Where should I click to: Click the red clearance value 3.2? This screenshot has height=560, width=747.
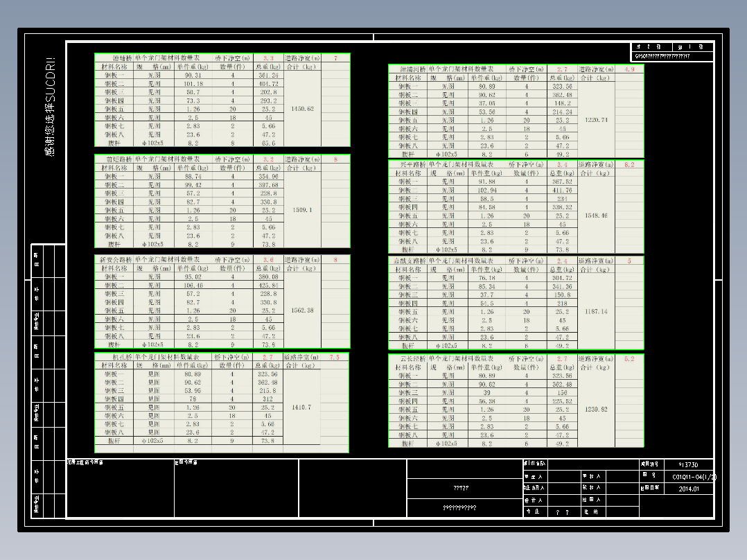268,159
